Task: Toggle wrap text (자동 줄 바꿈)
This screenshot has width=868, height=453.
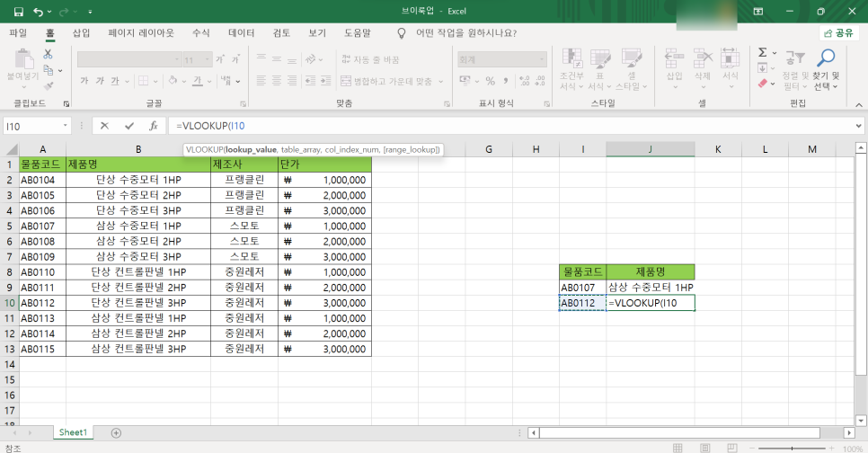Action: pyautogui.click(x=370, y=59)
